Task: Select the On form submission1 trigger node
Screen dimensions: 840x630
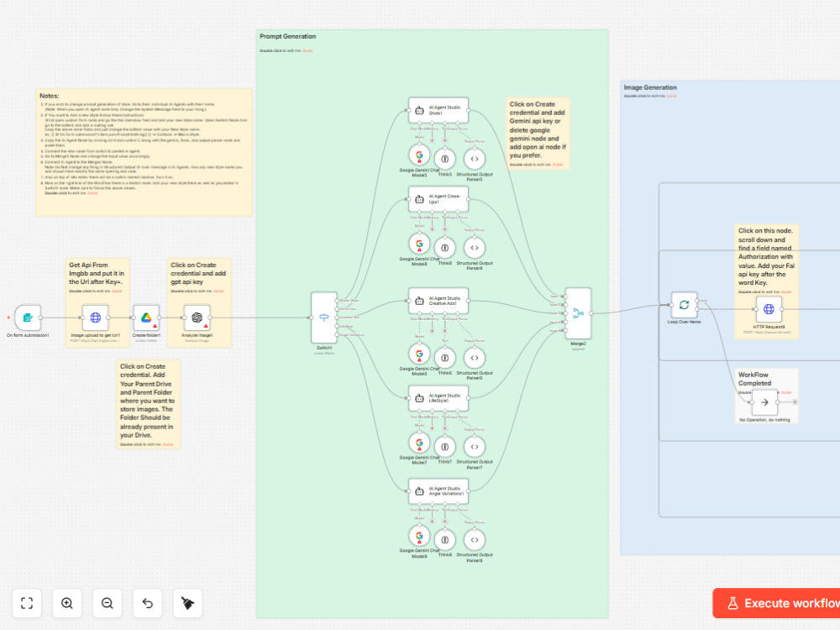Action: [x=28, y=318]
